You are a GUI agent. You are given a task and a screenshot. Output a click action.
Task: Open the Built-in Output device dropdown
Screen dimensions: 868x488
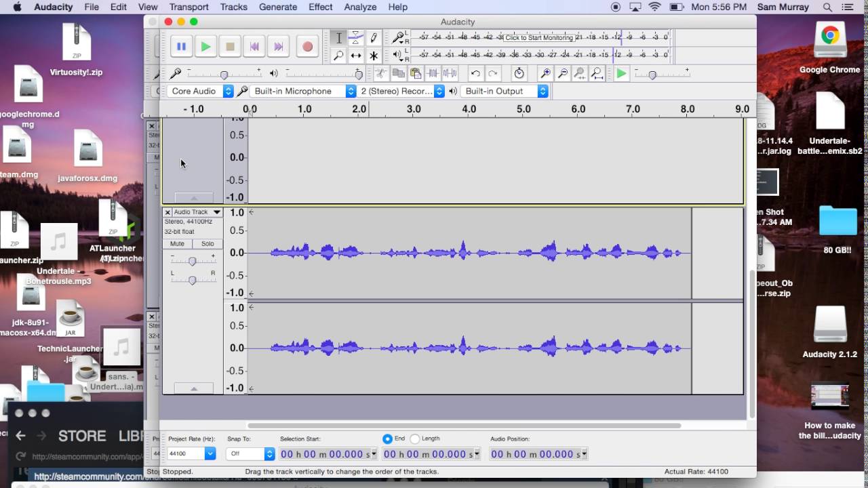coord(505,91)
